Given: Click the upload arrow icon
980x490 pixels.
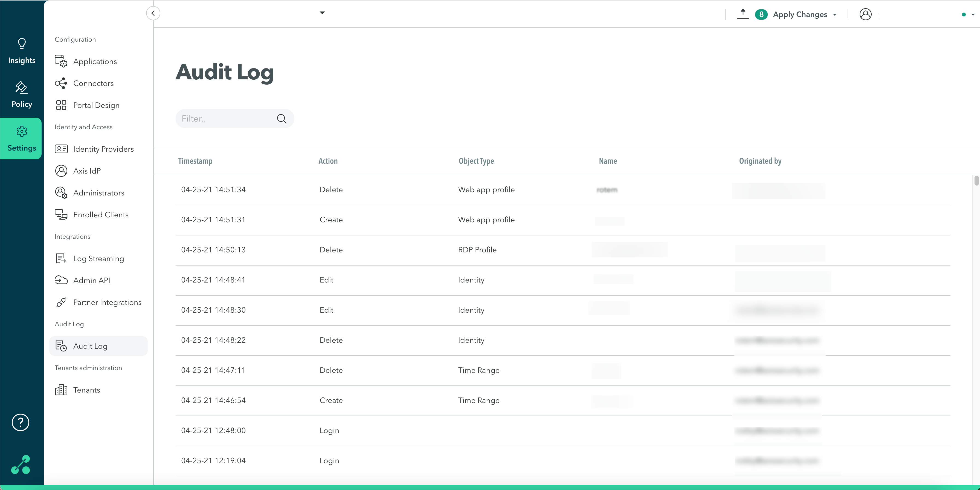Looking at the screenshot, I should point(743,14).
